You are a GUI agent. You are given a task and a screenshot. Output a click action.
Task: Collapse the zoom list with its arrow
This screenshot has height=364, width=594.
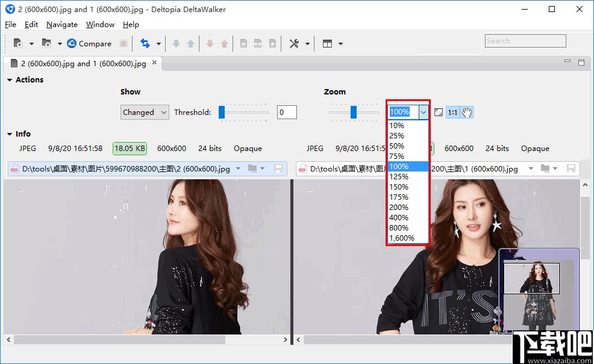424,112
